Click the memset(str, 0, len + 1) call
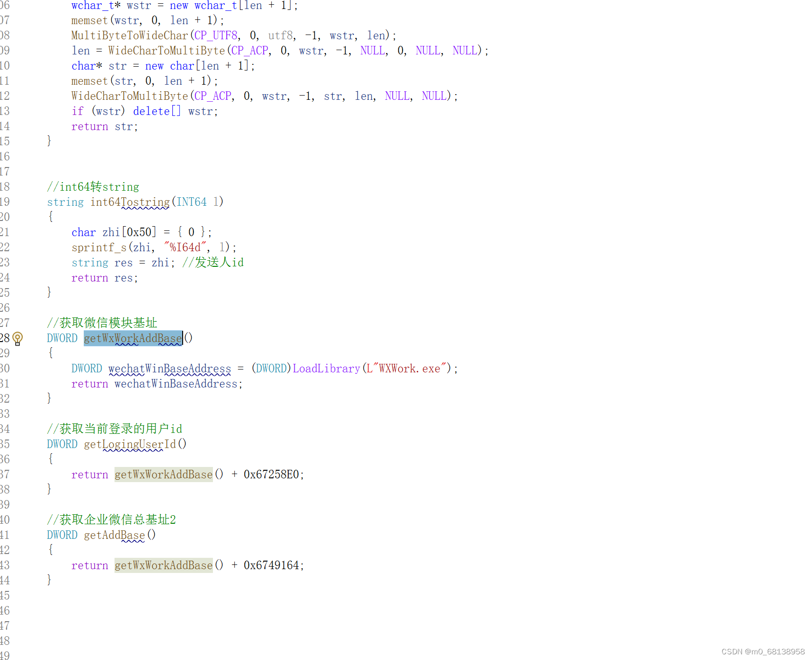This screenshot has height=660, width=812. 145,81
